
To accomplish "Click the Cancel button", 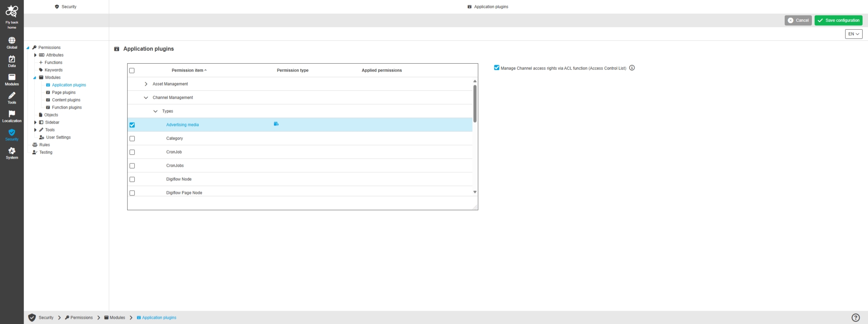I will pos(798,20).
